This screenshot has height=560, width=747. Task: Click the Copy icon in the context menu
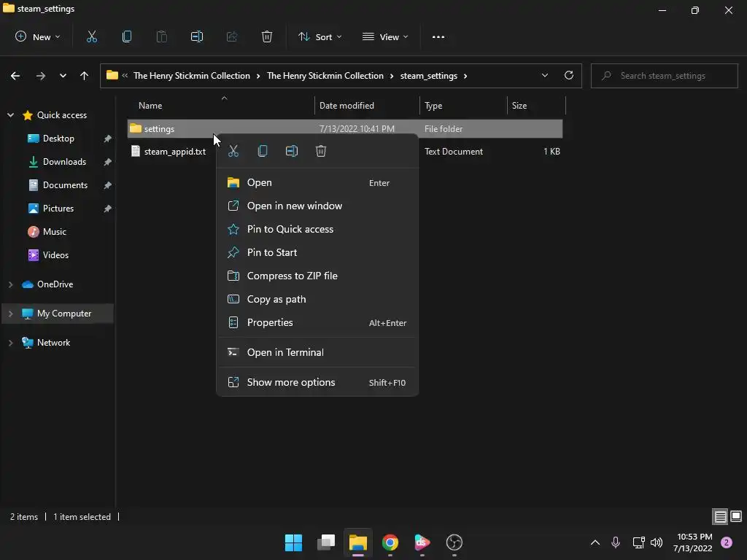pyautogui.click(x=263, y=151)
